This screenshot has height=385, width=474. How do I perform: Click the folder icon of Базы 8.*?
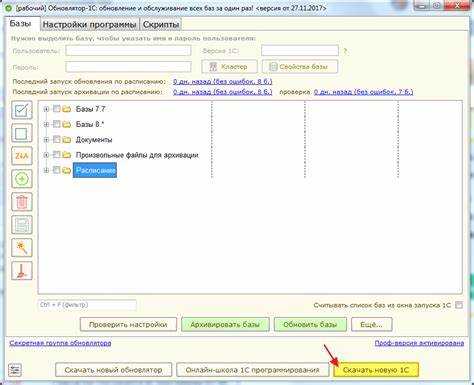67,124
